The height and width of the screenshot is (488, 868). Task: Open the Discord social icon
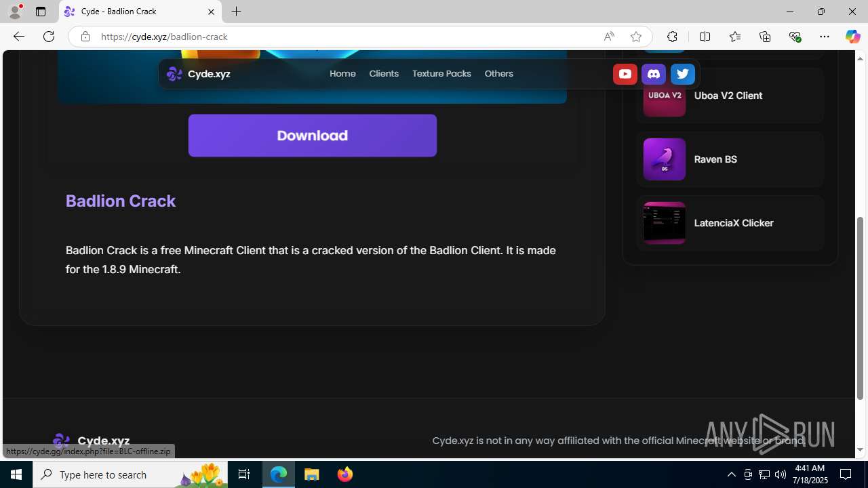click(x=654, y=74)
